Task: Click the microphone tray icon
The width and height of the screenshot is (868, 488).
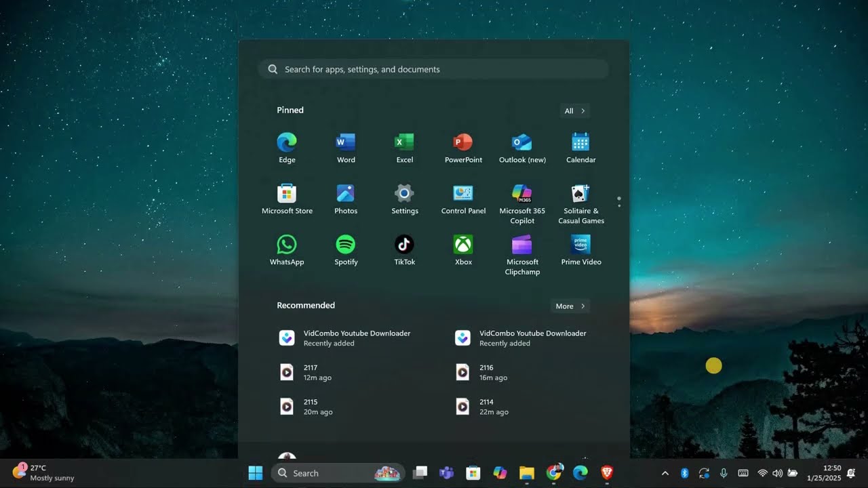Action: pyautogui.click(x=724, y=473)
